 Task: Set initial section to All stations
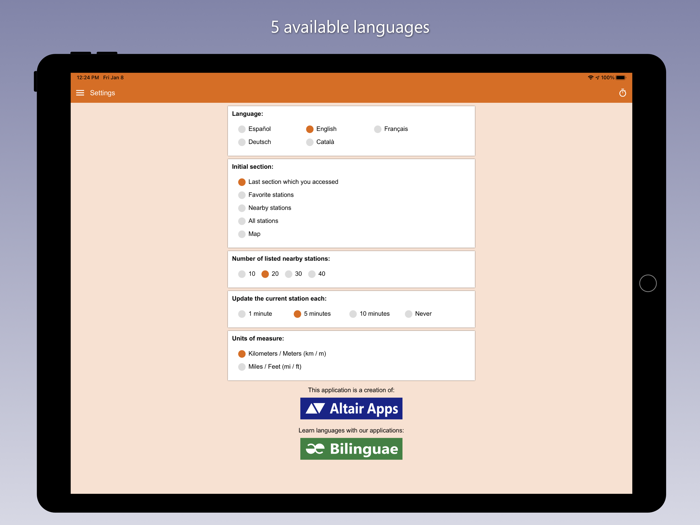pyautogui.click(x=258, y=221)
